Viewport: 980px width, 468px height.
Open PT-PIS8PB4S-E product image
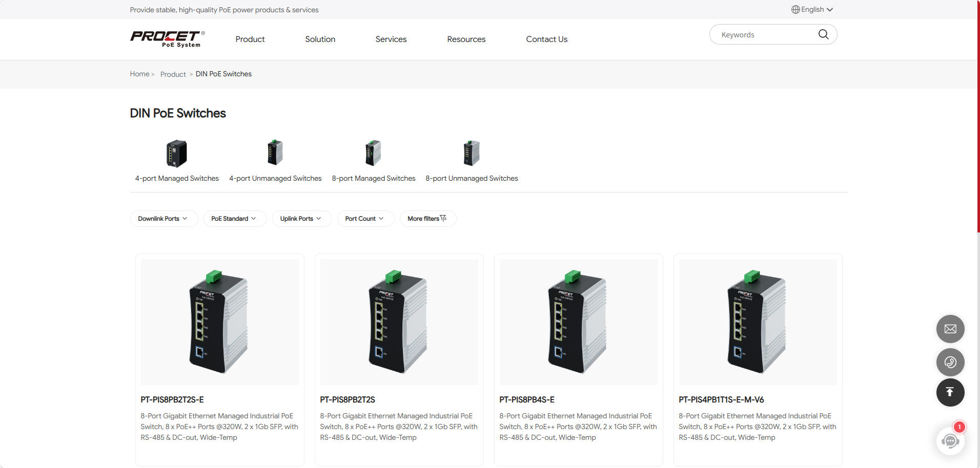coord(579,322)
